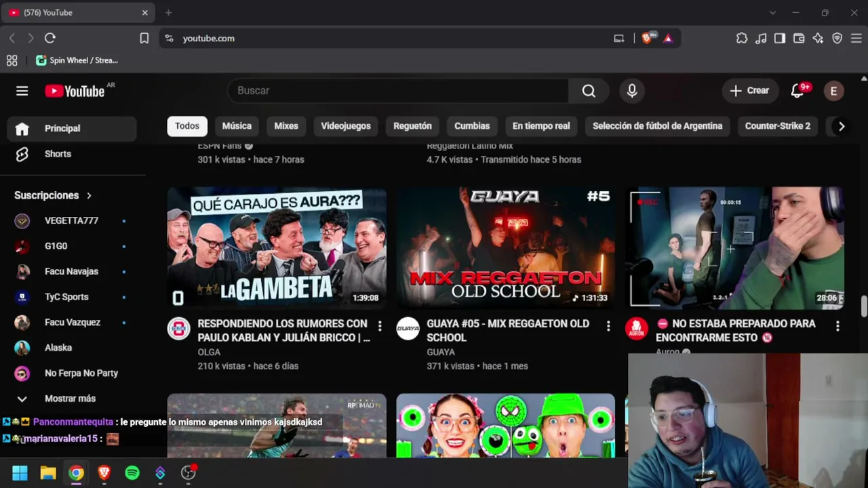The height and width of the screenshot is (488, 868).
Task: Click the YouTube logo
Action: (75, 91)
